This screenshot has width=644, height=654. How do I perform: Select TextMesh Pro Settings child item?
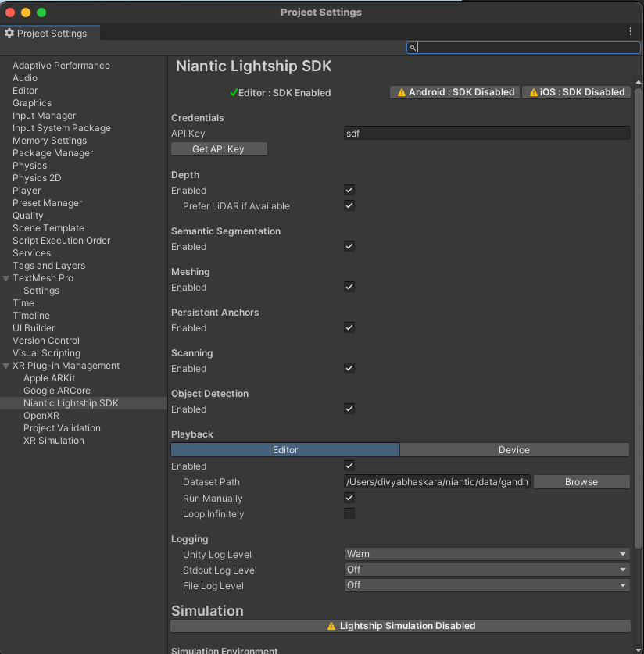[x=41, y=291]
